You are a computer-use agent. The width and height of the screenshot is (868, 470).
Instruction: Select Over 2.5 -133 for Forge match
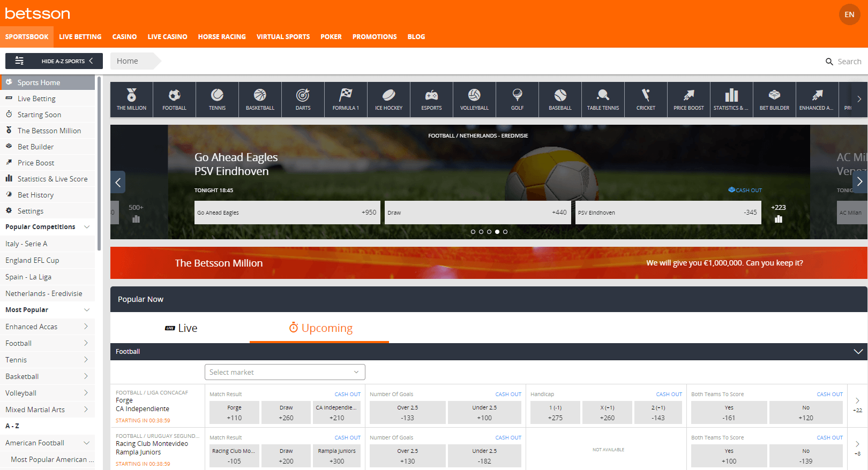[408, 413]
